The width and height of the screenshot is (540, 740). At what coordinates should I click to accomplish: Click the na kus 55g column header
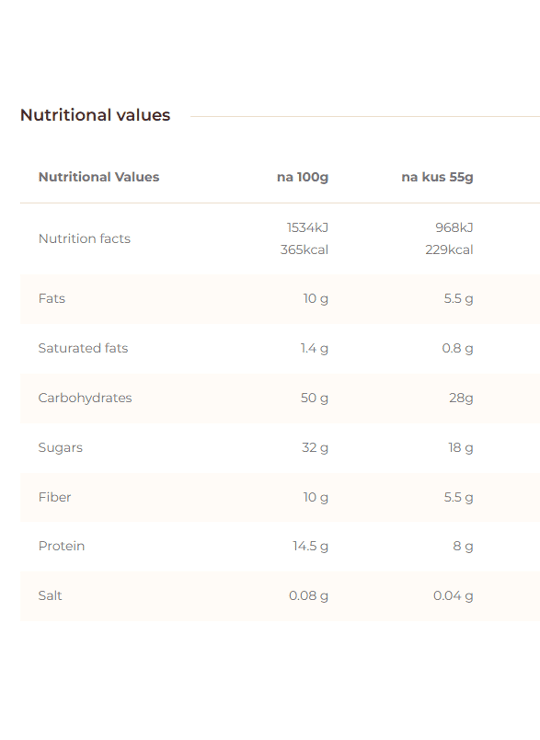(x=437, y=177)
